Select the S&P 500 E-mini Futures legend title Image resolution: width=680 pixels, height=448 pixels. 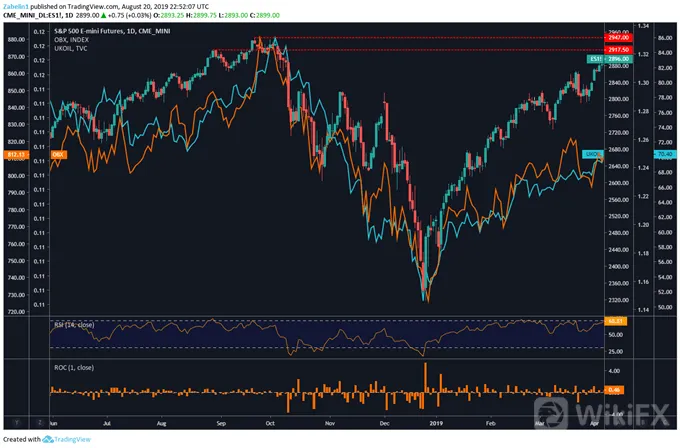(x=112, y=31)
